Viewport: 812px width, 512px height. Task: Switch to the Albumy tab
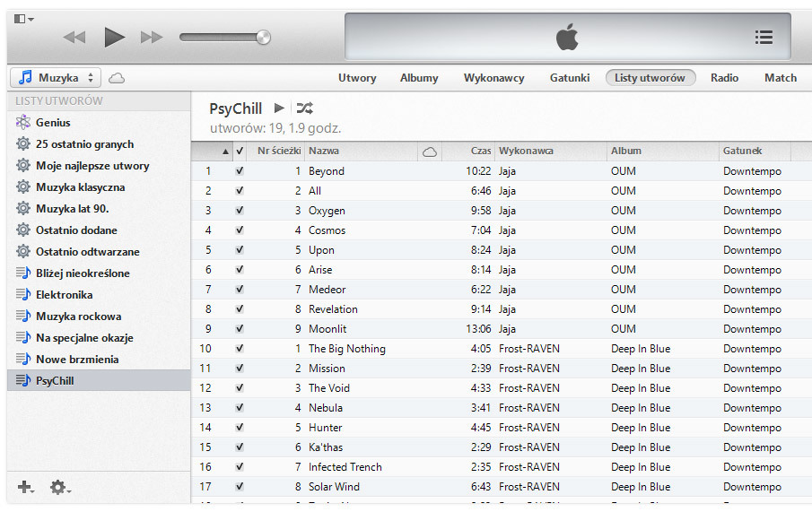pos(419,78)
